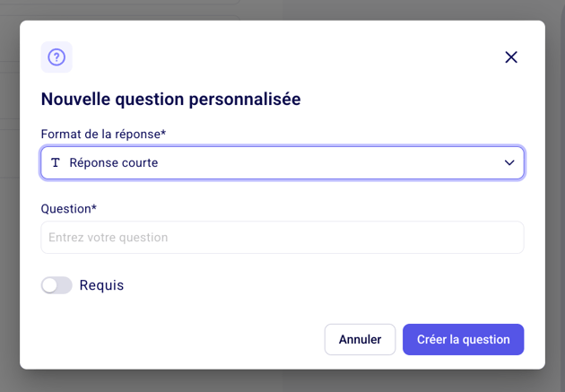Image resolution: width=565 pixels, height=392 pixels.
Task: Select the "Réponse courte" text in the dropdown
Action: [x=113, y=163]
